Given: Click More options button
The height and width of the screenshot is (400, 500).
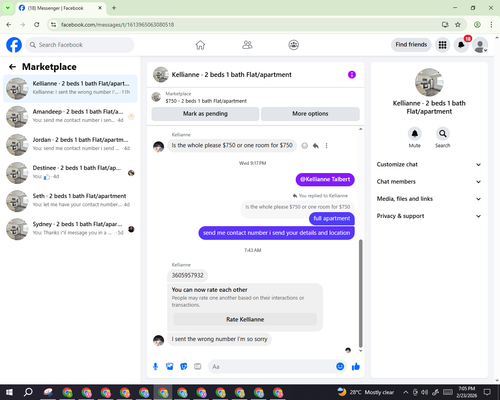Looking at the screenshot, I should coord(310,114).
